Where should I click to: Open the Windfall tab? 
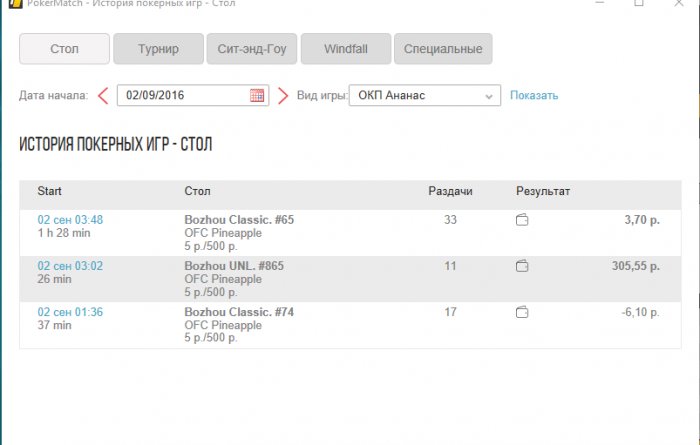click(345, 48)
